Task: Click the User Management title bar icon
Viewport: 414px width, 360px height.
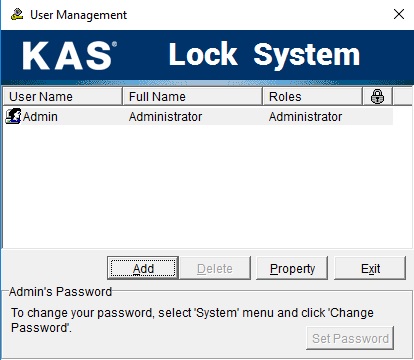Action: point(17,15)
